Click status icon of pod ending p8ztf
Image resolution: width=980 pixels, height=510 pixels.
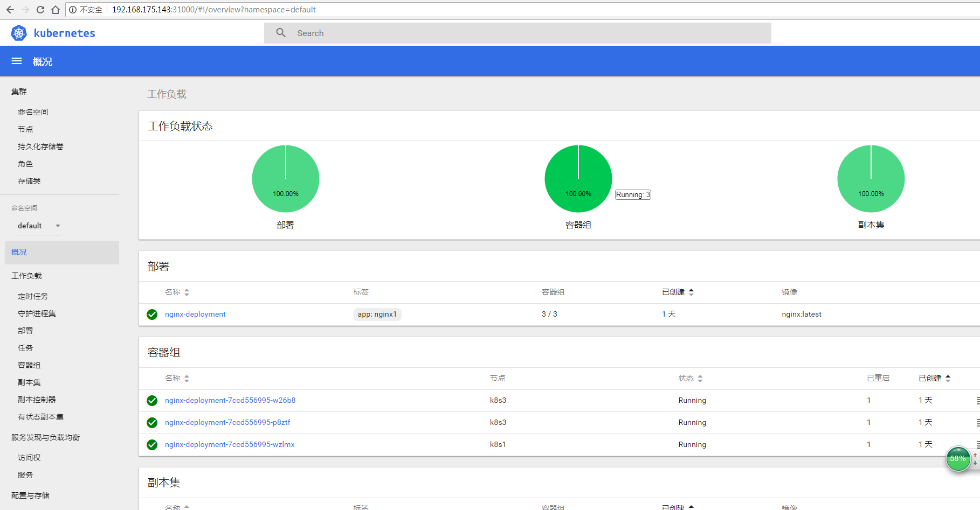(x=152, y=422)
